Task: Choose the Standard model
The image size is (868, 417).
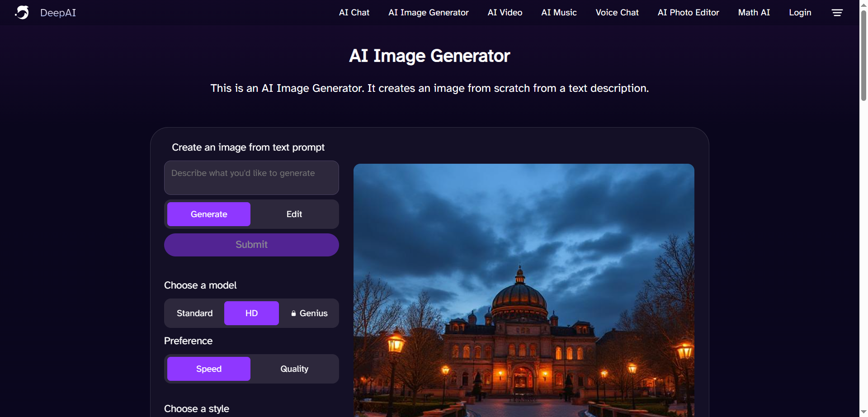Action: [195, 313]
